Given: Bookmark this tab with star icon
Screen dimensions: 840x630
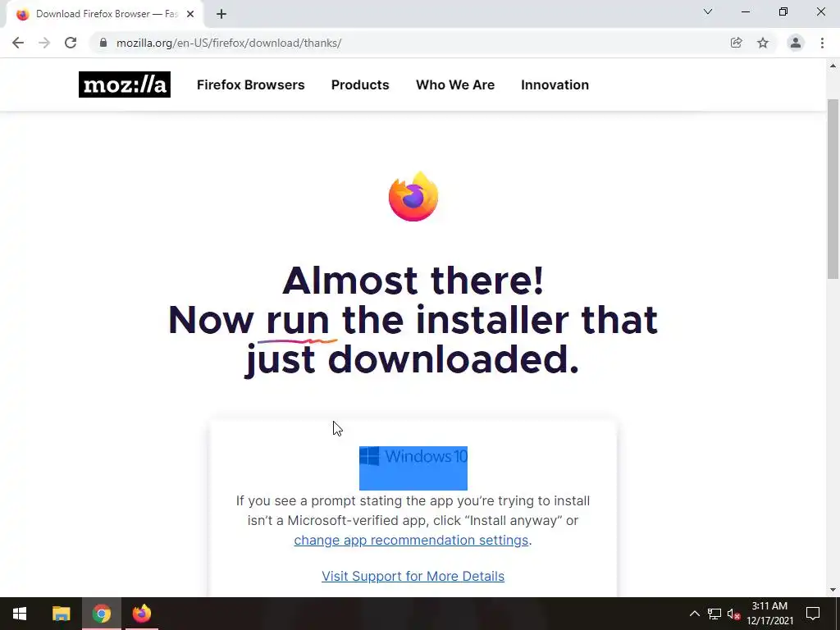Looking at the screenshot, I should 763,43.
